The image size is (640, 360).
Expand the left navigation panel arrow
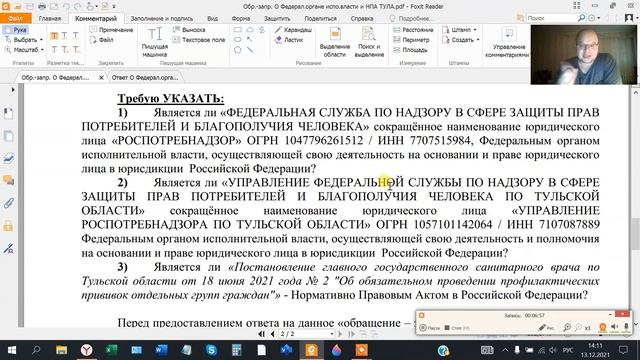coord(13,90)
